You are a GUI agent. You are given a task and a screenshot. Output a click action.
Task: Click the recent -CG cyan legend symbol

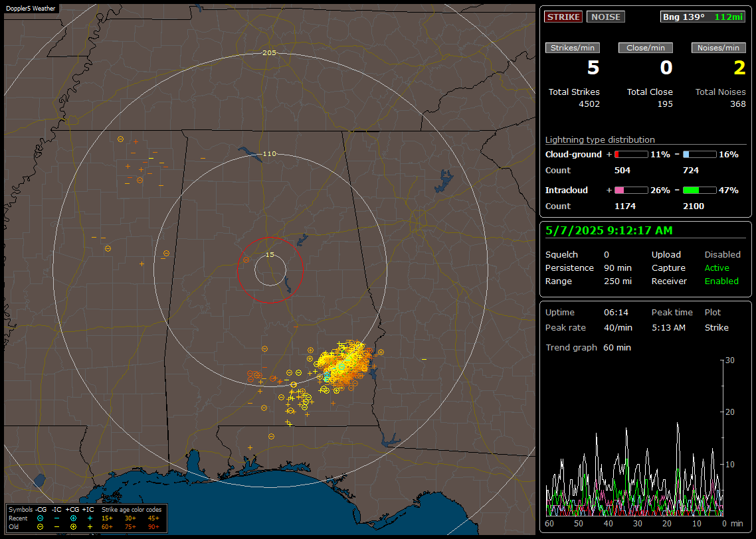coord(40,518)
